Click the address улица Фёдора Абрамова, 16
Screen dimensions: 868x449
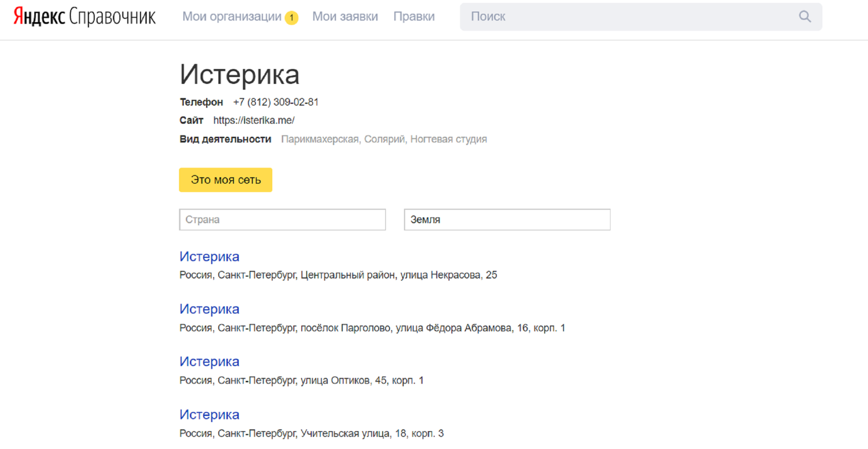tap(462, 328)
